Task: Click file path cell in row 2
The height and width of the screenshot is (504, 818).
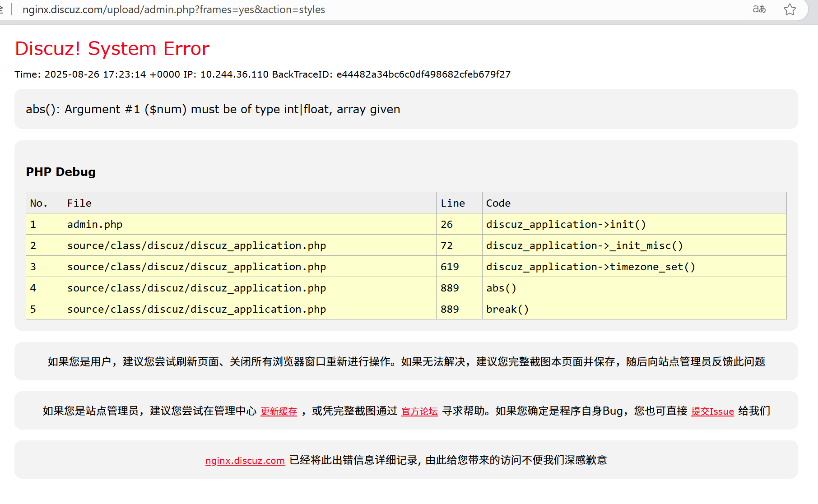Action: coord(250,245)
